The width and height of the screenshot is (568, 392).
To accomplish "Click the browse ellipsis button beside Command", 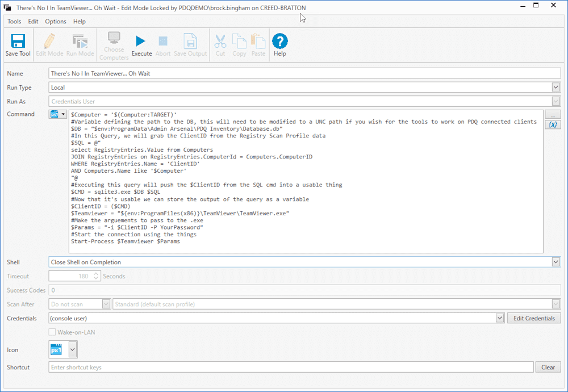I will (553, 115).
